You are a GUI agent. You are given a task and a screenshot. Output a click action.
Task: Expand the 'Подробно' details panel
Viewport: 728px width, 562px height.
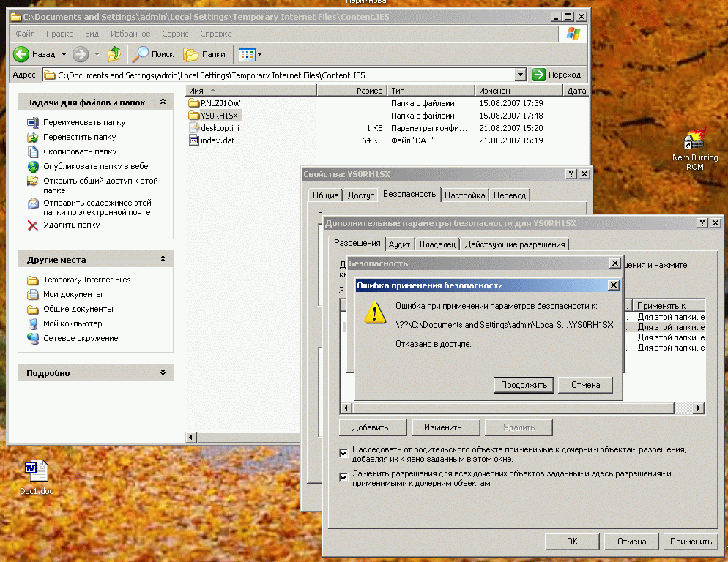coord(163,372)
